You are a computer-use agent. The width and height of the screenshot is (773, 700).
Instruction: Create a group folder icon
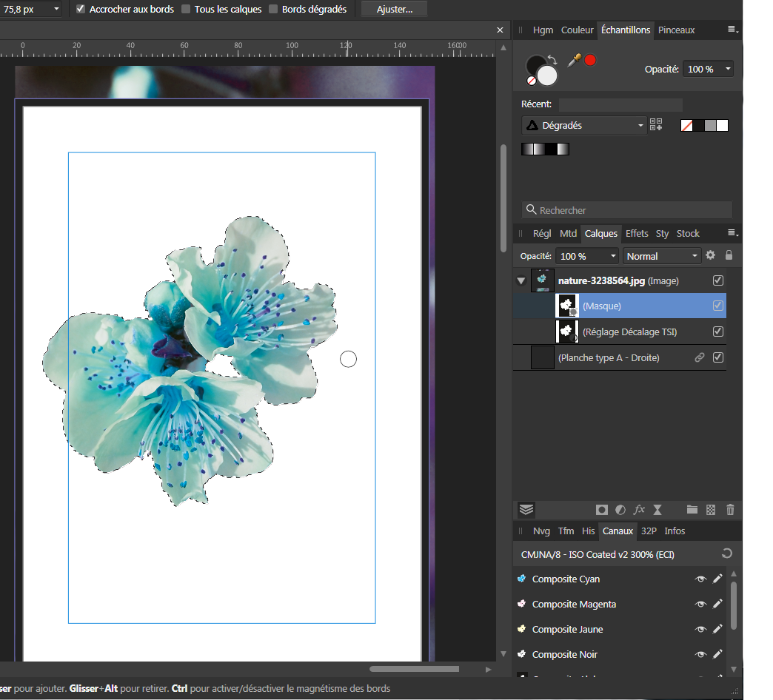pyautogui.click(x=692, y=510)
